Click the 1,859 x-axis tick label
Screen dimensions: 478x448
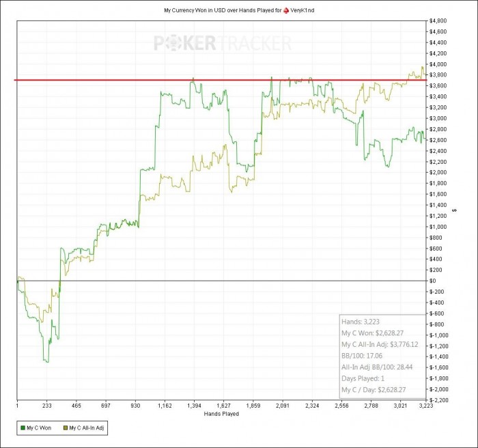(x=253, y=406)
